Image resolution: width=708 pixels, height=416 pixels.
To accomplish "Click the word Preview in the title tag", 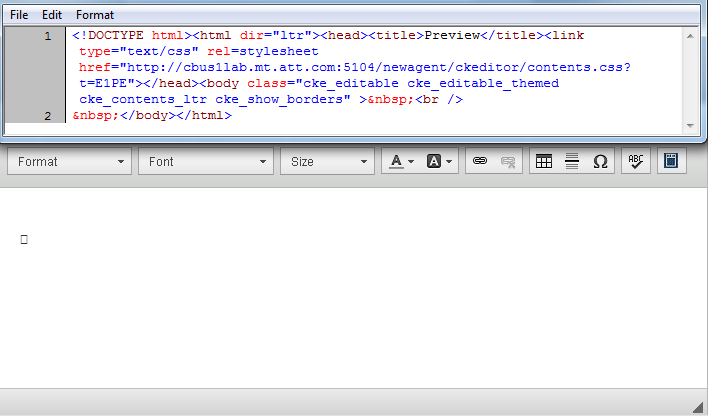I will [452, 35].
